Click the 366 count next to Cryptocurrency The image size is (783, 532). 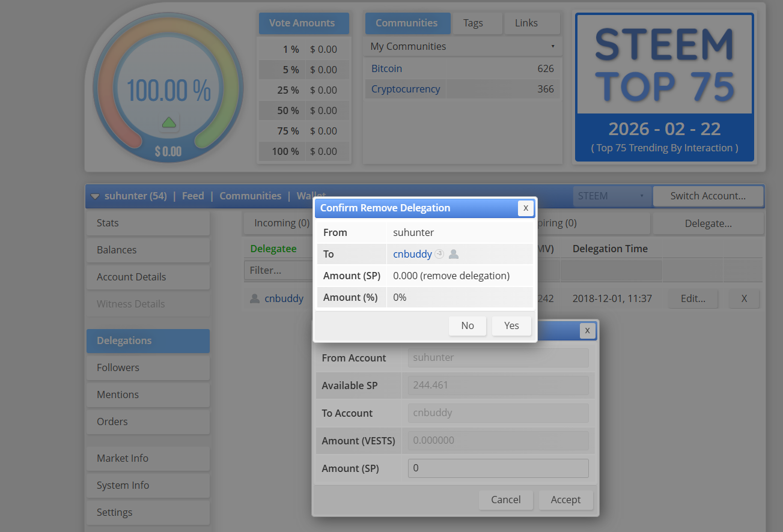546,89
